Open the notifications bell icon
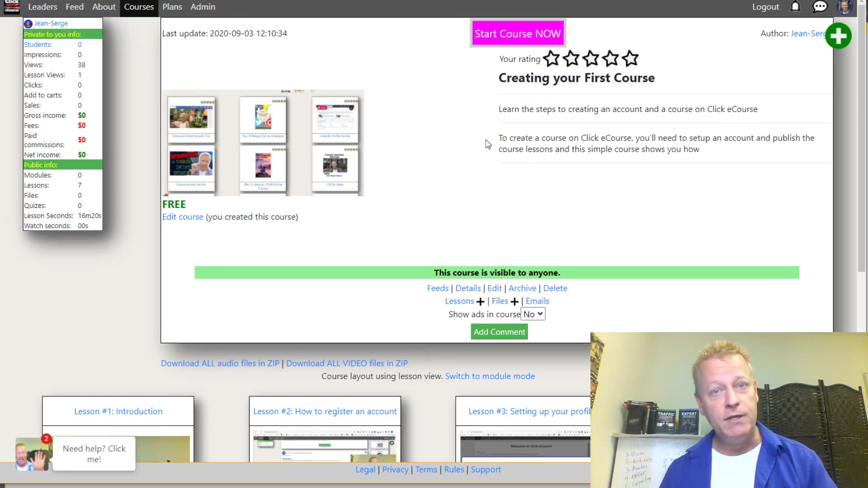868x488 pixels. (795, 7)
